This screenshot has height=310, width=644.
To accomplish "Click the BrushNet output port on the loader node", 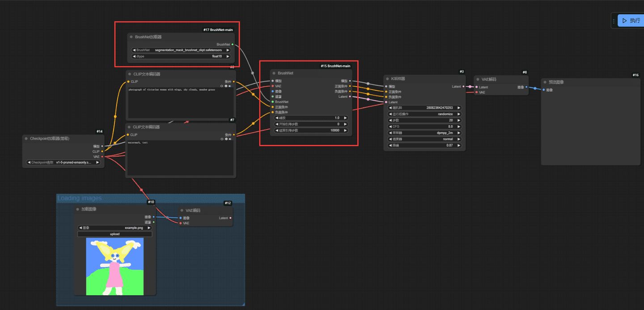I will point(233,44).
